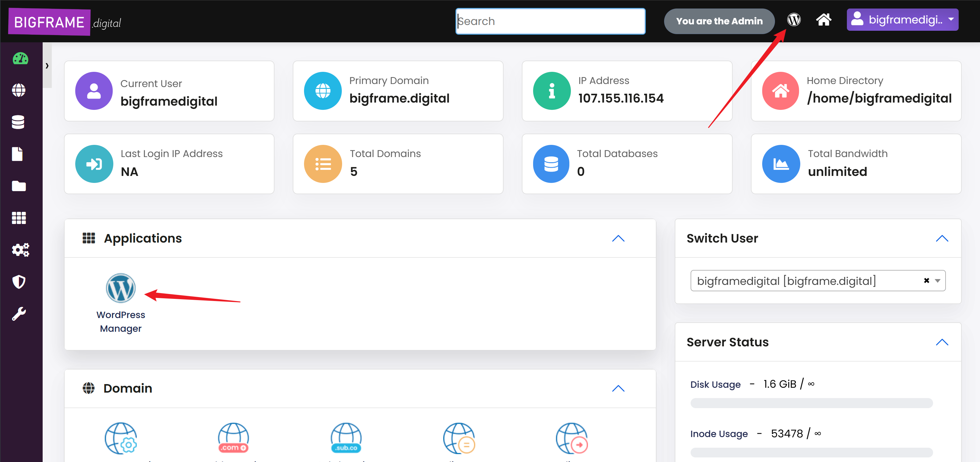Click the /home/bigframedigital directory path
This screenshot has height=462, width=980.
879,98
